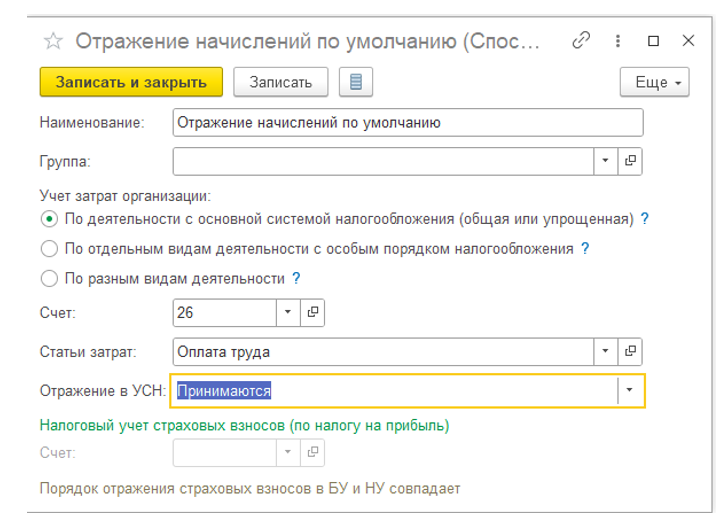
Task: Expand the Группа dropdown list
Action: point(606,161)
